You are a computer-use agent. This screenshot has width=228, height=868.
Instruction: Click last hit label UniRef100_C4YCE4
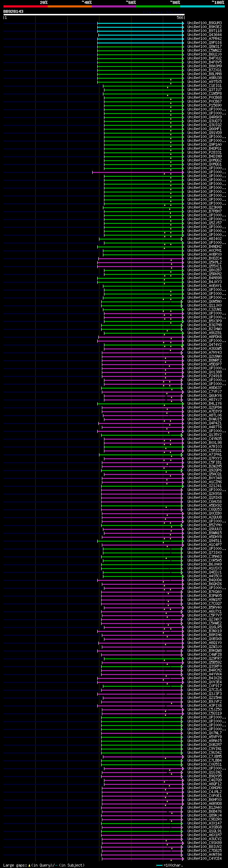coord(204,859)
